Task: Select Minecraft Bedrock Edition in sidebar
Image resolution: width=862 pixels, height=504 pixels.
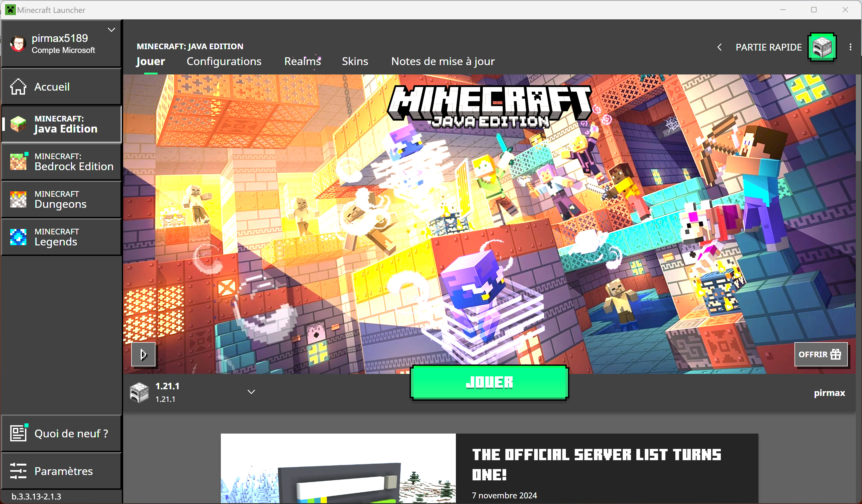Action: (x=62, y=162)
